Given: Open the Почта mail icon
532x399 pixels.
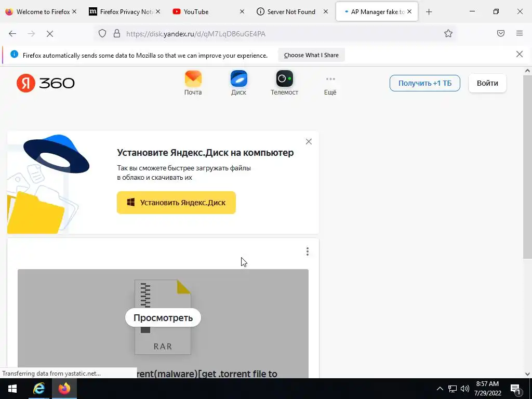Looking at the screenshot, I should tap(193, 83).
